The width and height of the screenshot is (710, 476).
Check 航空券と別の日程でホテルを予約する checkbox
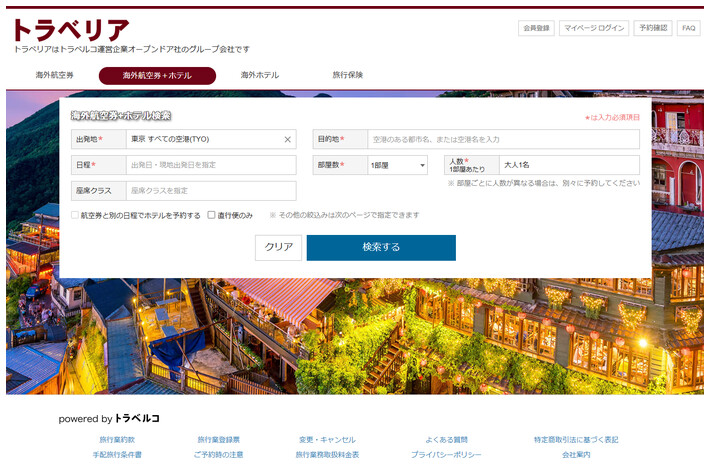[75, 215]
